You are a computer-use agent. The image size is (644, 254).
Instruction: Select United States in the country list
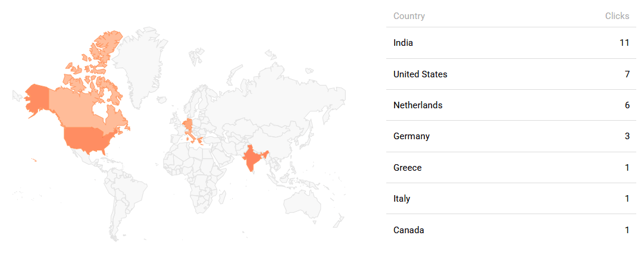(x=420, y=74)
